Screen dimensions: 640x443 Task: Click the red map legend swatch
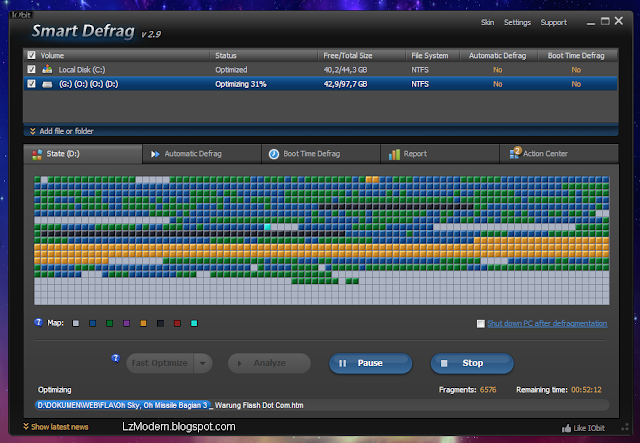pyautogui.click(x=177, y=323)
